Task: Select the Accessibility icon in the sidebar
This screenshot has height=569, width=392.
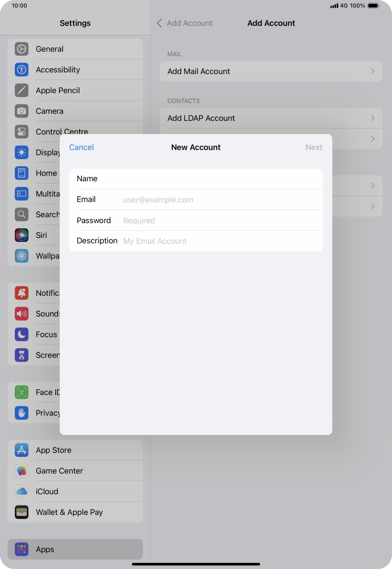Action: (21, 70)
